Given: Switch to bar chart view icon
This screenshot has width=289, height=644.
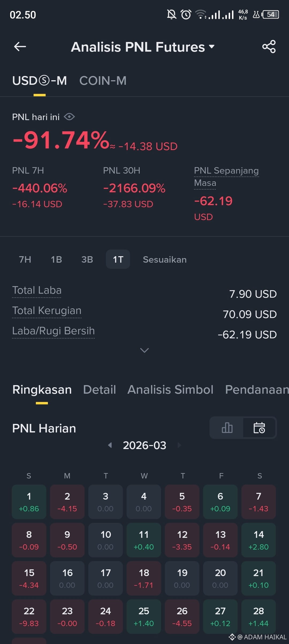Looking at the screenshot, I should point(227,428).
